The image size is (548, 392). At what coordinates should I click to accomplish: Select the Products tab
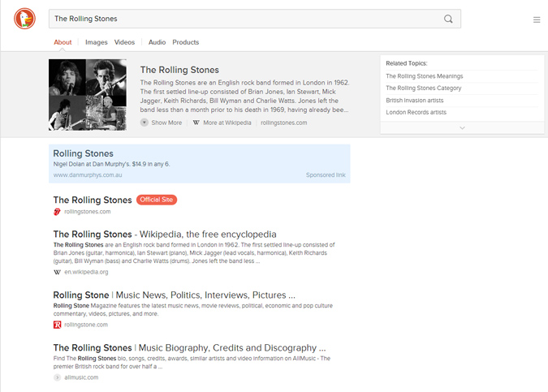[185, 42]
